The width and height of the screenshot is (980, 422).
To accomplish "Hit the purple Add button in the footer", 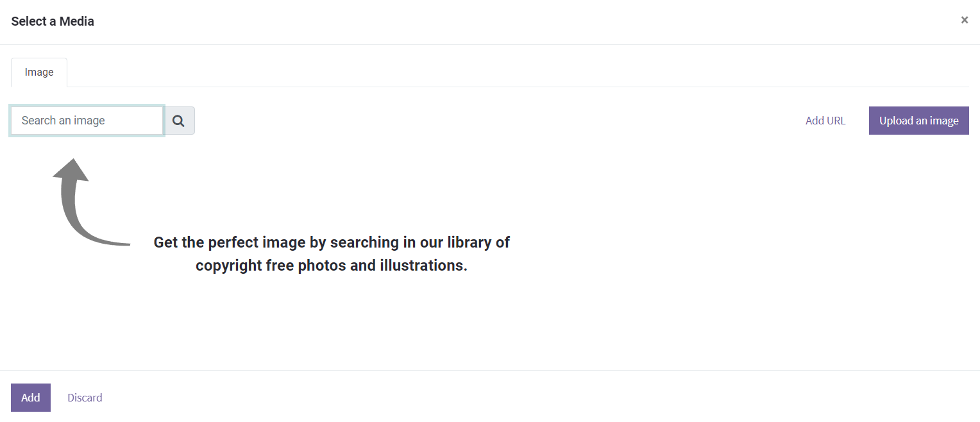I will [x=31, y=398].
